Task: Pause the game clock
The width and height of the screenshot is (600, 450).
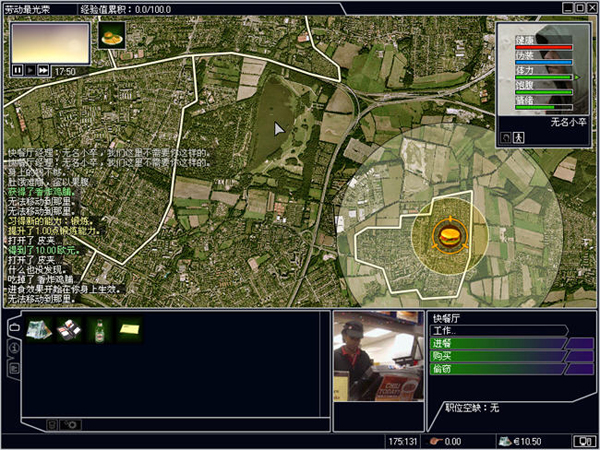Action: pyautogui.click(x=18, y=70)
